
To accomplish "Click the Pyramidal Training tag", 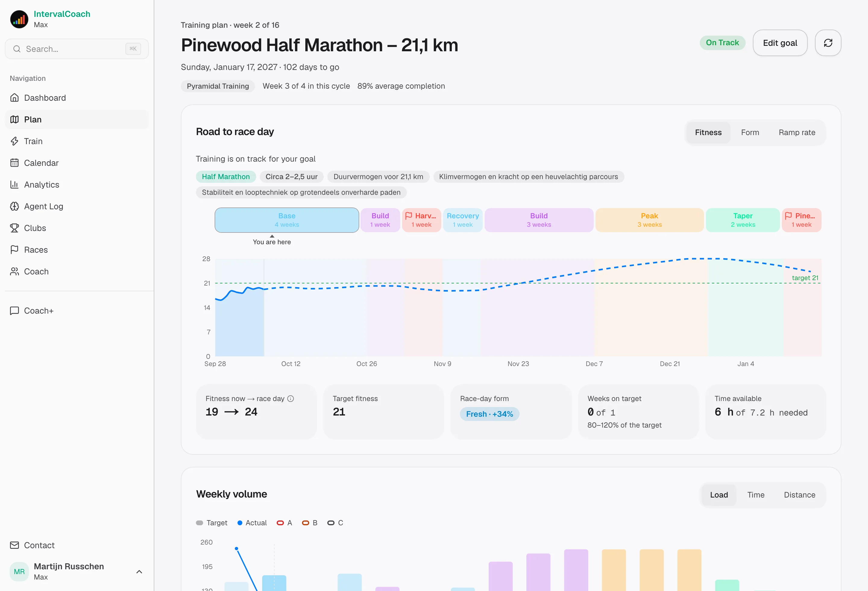I will (x=218, y=86).
